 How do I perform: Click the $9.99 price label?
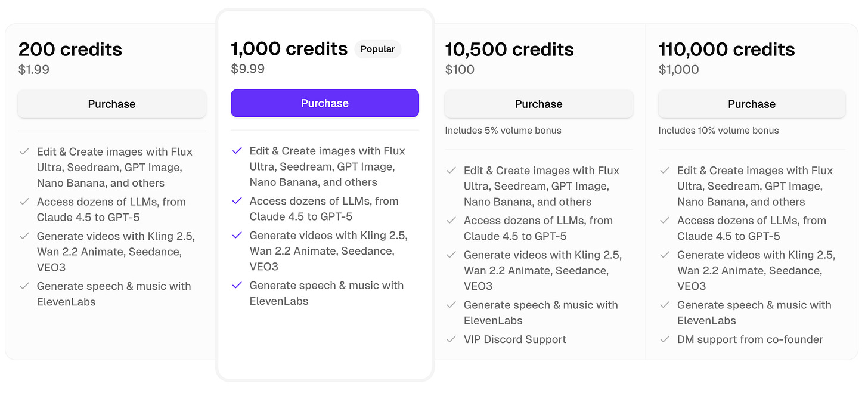248,69
